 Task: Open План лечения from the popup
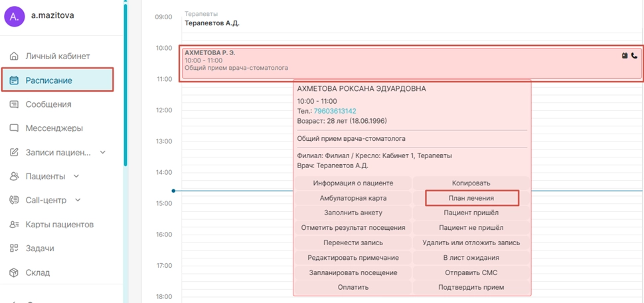pos(471,198)
